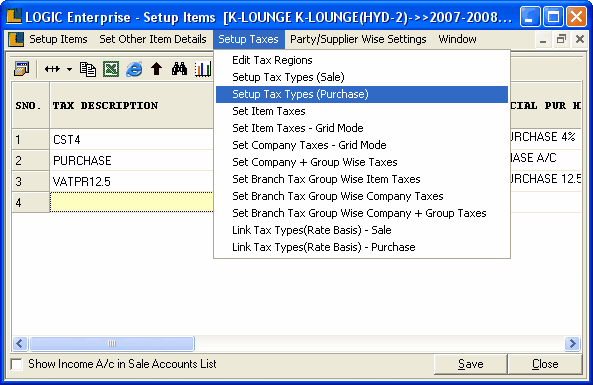Choose Set Branch Tax Group Wise Company + Group Taxes
The width and height of the screenshot is (593, 385).
coord(362,213)
